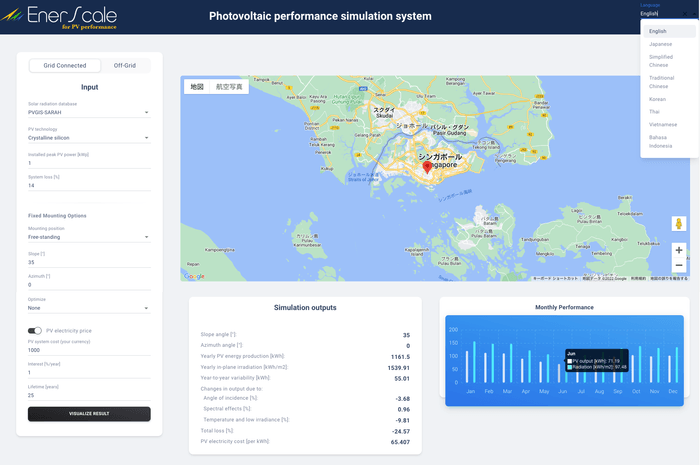Screen dimensions: 700x465
Task: Click the Google logo on the map
Action: click(194, 276)
